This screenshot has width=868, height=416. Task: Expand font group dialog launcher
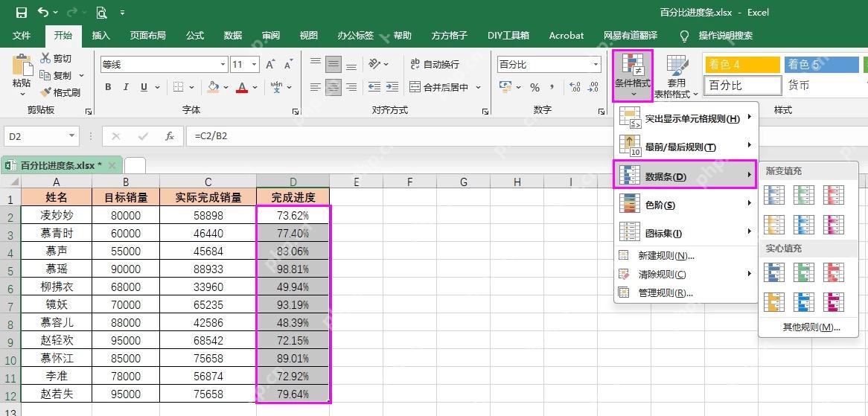click(x=295, y=111)
